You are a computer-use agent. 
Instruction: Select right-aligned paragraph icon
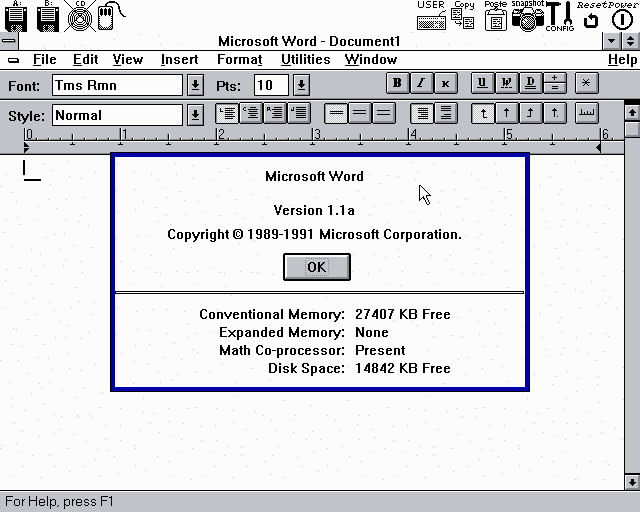(x=275, y=113)
